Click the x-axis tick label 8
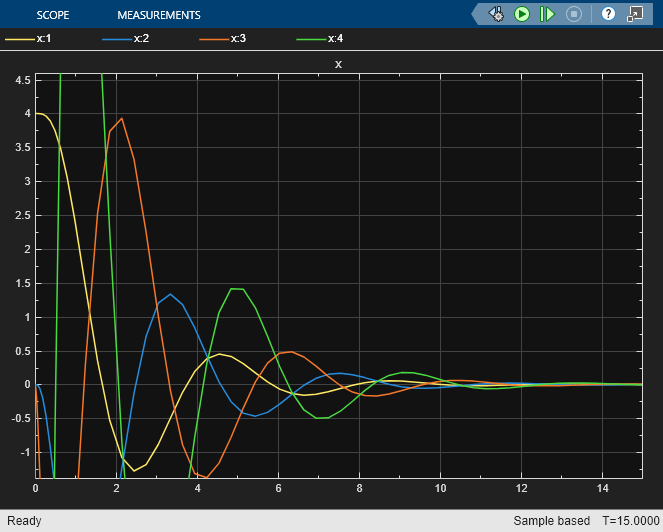663x532 pixels. (359, 489)
